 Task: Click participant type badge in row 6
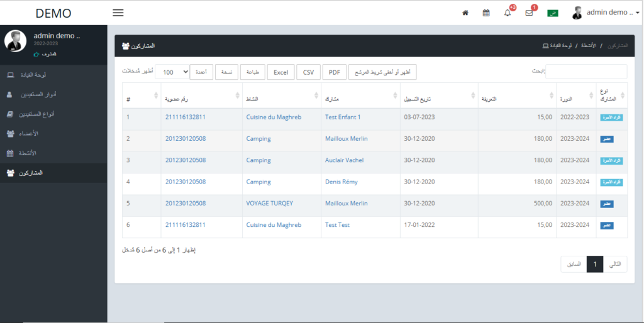607,226
